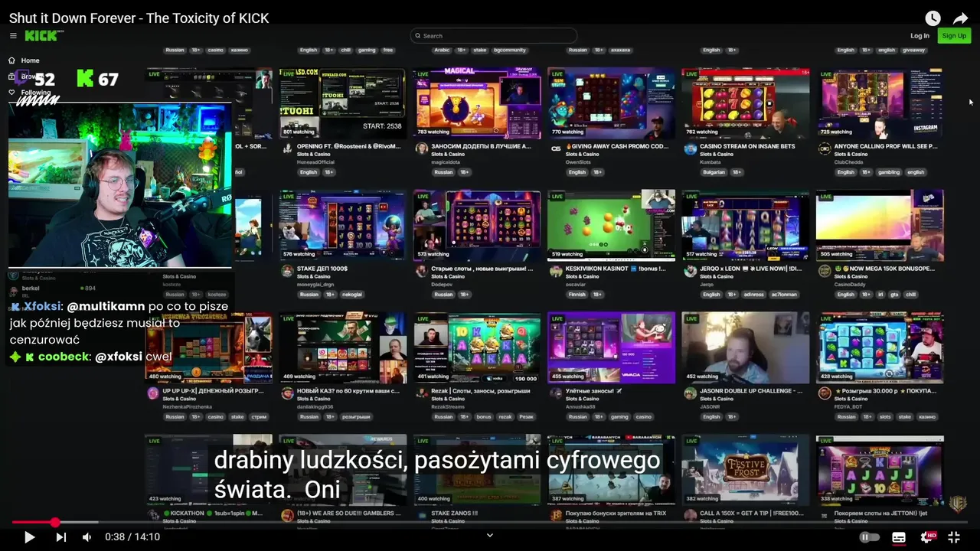
Task: Open the video title Shut it Down Forever
Action: [139, 18]
